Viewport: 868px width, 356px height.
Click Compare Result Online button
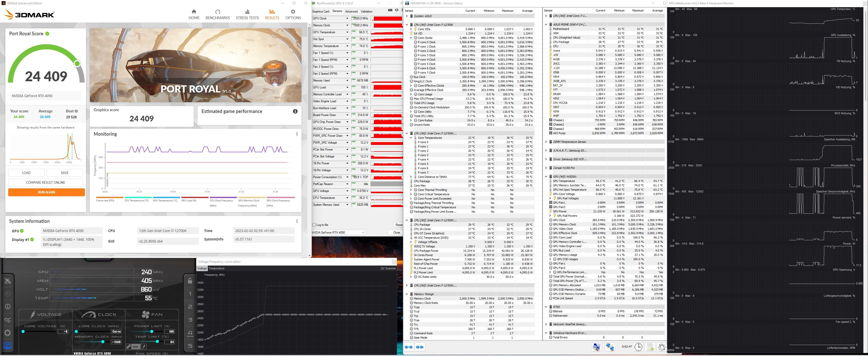pyautogui.click(x=46, y=182)
